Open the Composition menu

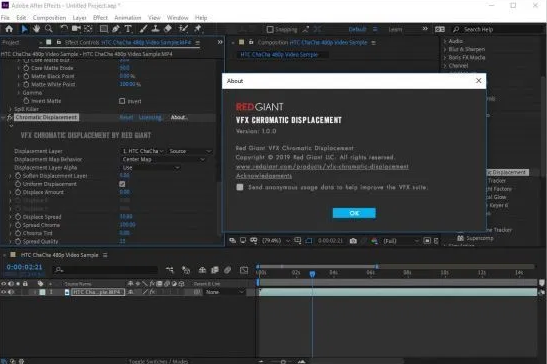click(49, 17)
